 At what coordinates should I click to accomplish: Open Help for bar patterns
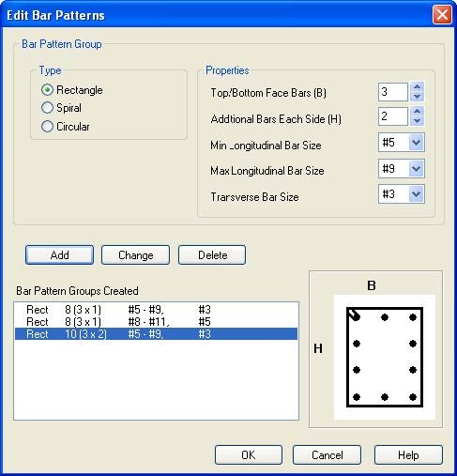click(x=408, y=455)
